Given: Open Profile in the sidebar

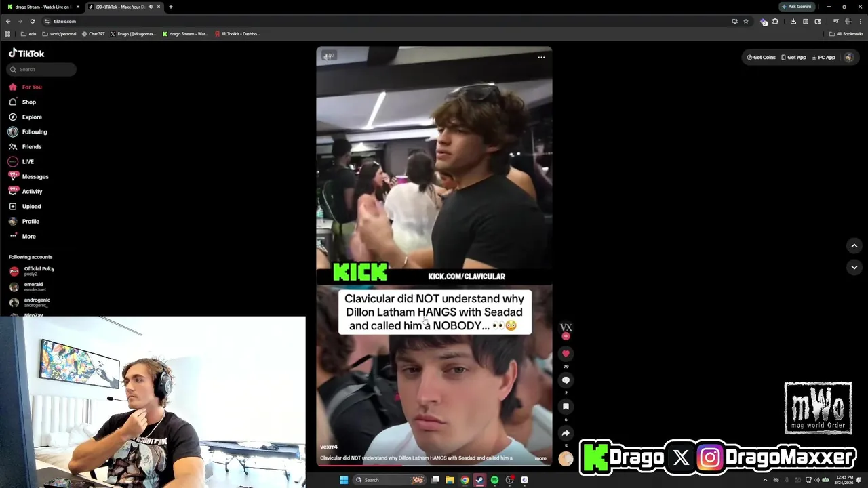Looking at the screenshot, I should [24, 221].
